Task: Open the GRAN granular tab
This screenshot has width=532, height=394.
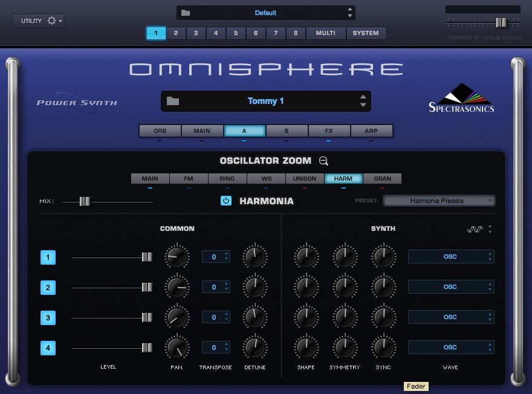Action: [x=382, y=179]
